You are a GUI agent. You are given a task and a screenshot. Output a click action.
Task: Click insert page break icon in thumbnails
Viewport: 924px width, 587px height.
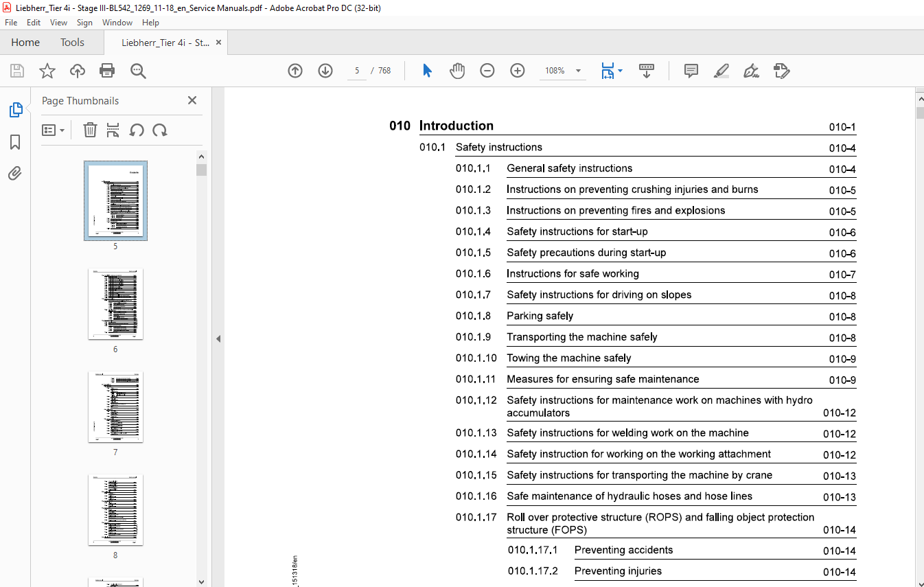113,130
